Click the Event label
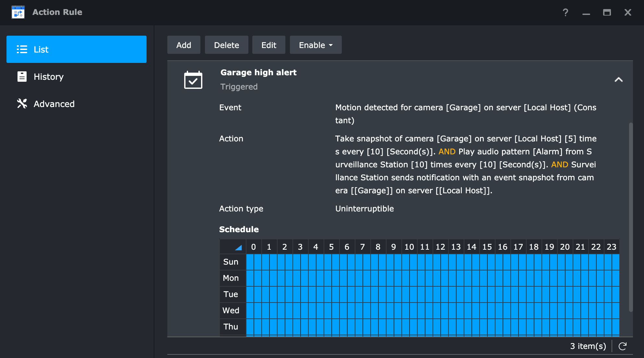644x358 pixels. pos(230,107)
